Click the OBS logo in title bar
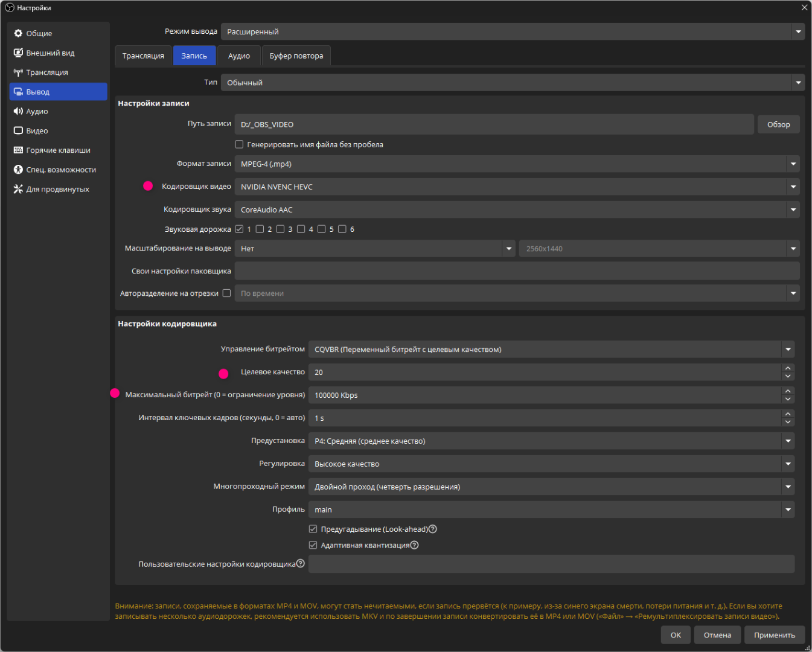 pyautogui.click(x=10, y=8)
